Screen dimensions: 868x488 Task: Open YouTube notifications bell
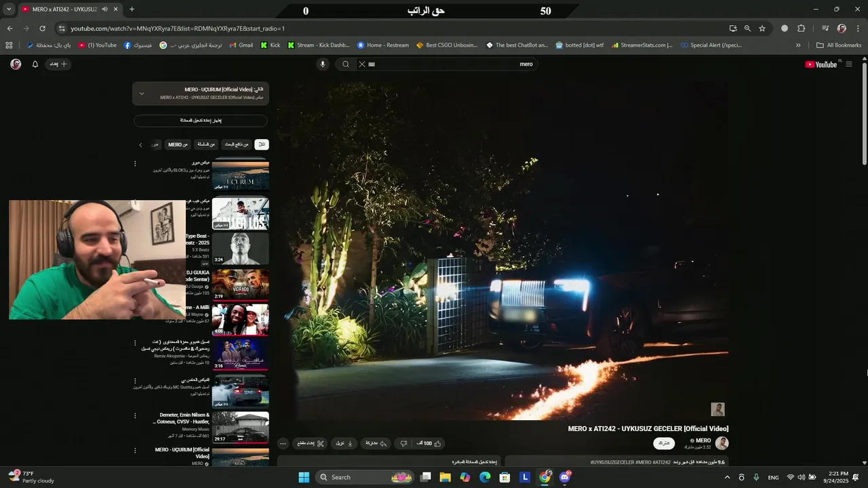[x=35, y=64]
